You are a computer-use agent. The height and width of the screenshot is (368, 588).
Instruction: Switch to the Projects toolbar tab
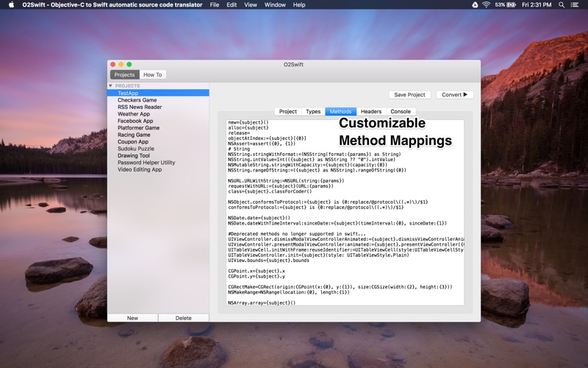pos(124,75)
